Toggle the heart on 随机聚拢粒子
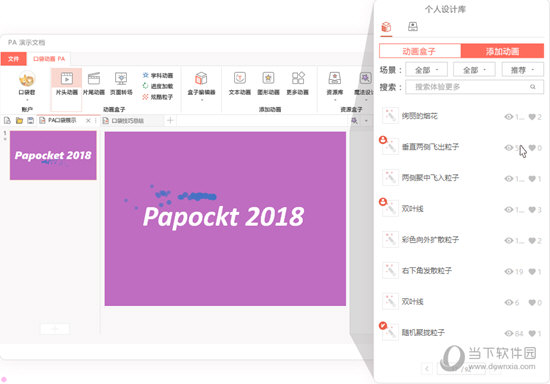This screenshot has width=550, height=384. pos(532,333)
